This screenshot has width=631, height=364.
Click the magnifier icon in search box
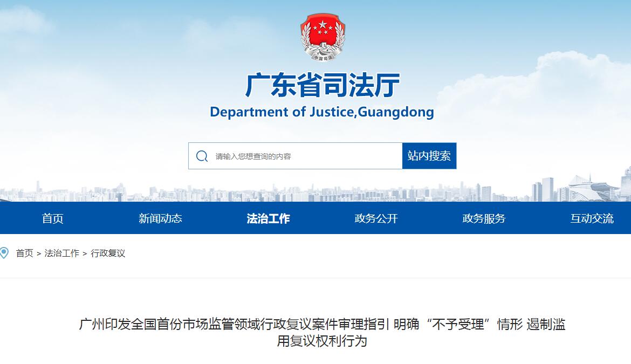[x=202, y=156]
